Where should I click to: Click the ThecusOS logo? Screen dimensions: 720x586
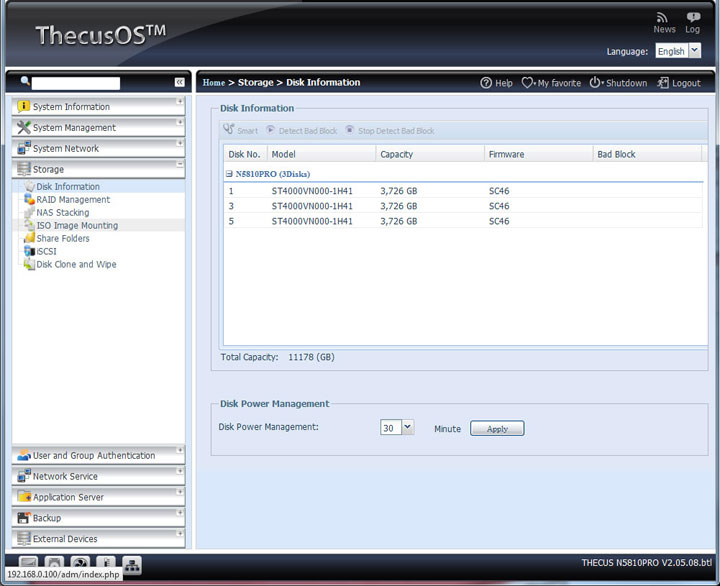pyautogui.click(x=101, y=34)
